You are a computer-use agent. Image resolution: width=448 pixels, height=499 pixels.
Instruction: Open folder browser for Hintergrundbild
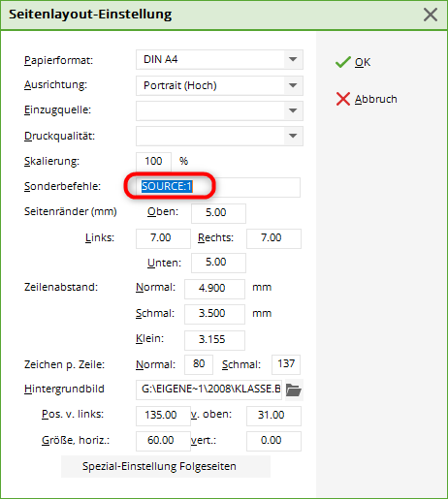coord(294,390)
